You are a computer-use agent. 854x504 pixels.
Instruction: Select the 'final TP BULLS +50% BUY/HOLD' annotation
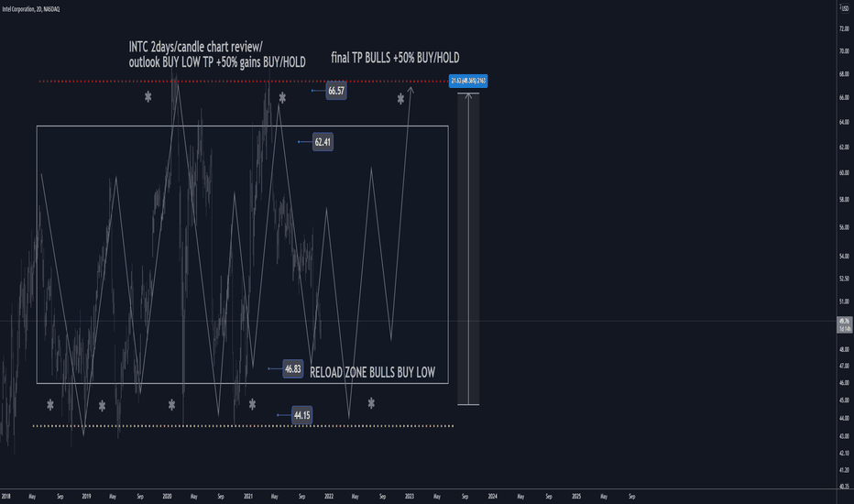coord(395,58)
